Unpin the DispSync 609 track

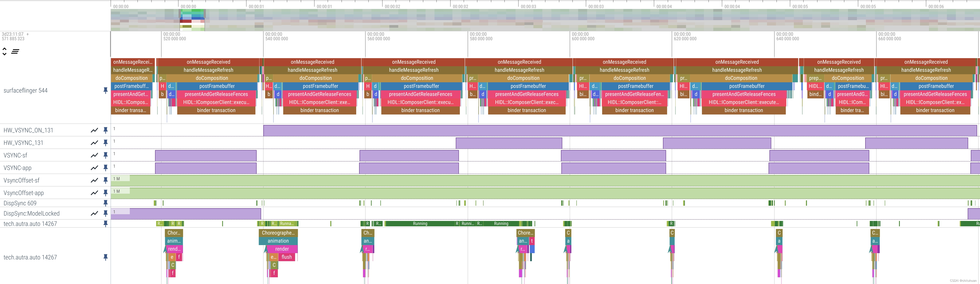tap(105, 203)
